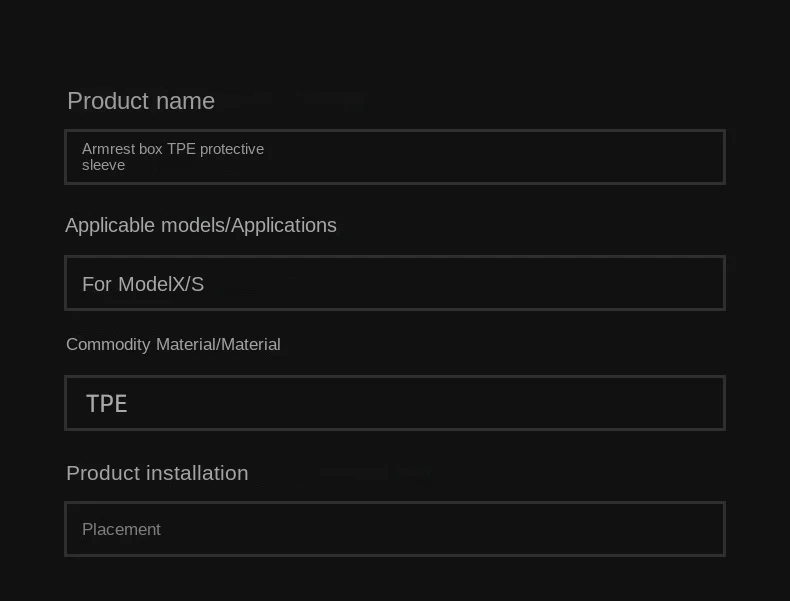This screenshot has width=790, height=601.
Task: Click the word "sleeve" in product name
Action: (103, 165)
